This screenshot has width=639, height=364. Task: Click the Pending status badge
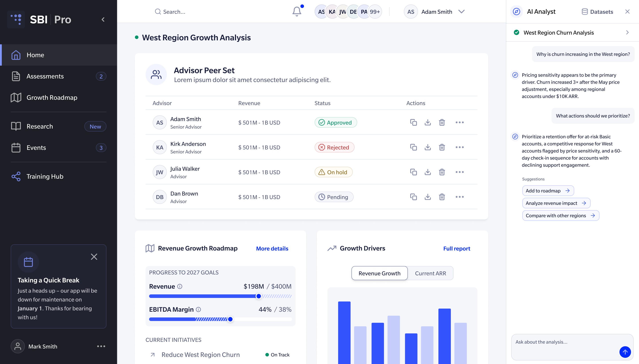click(x=334, y=197)
